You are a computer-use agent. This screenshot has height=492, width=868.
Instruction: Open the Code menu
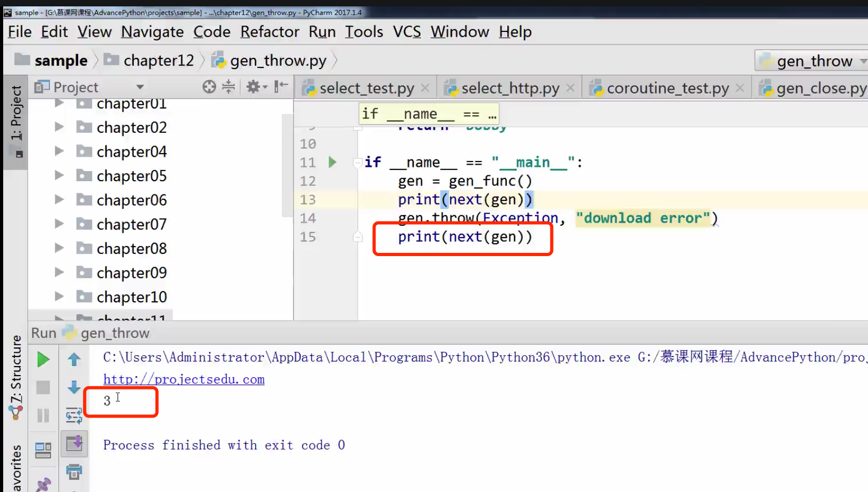pyautogui.click(x=212, y=32)
